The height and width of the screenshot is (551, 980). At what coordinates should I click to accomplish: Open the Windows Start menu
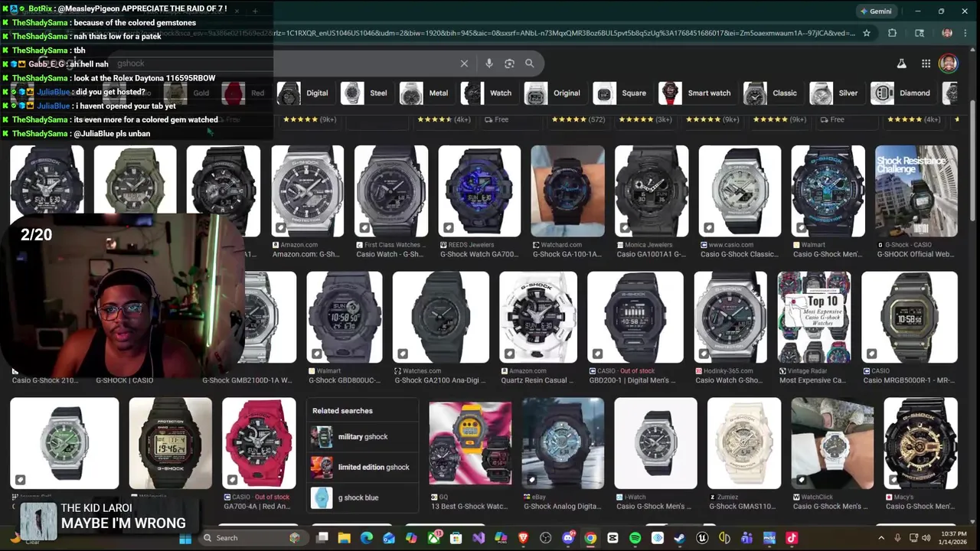point(185,538)
